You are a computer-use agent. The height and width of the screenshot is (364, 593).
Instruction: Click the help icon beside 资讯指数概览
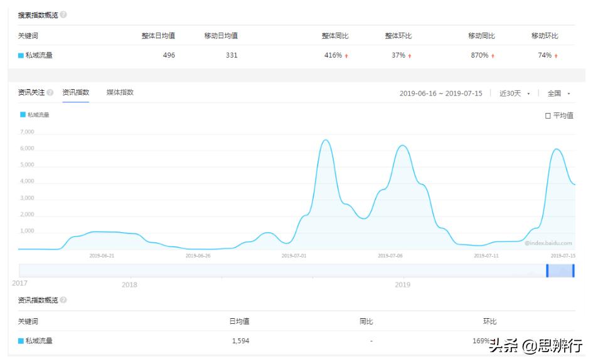[65, 300]
